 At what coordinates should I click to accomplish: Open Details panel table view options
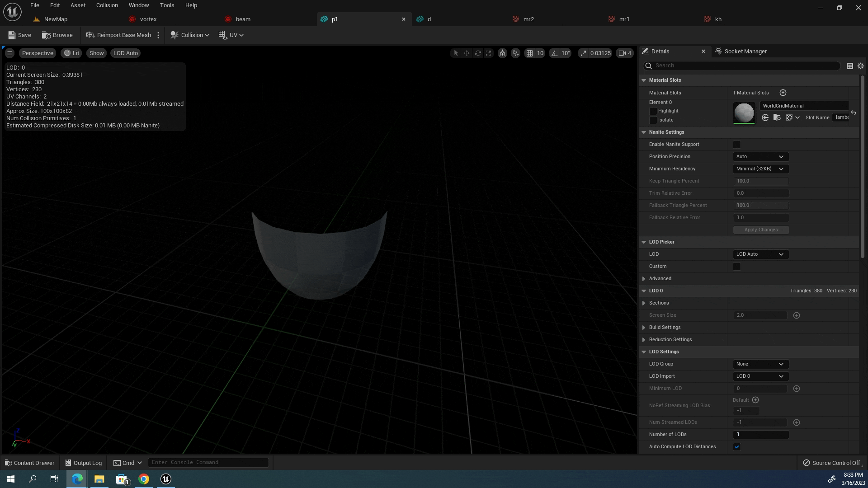tap(850, 66)
